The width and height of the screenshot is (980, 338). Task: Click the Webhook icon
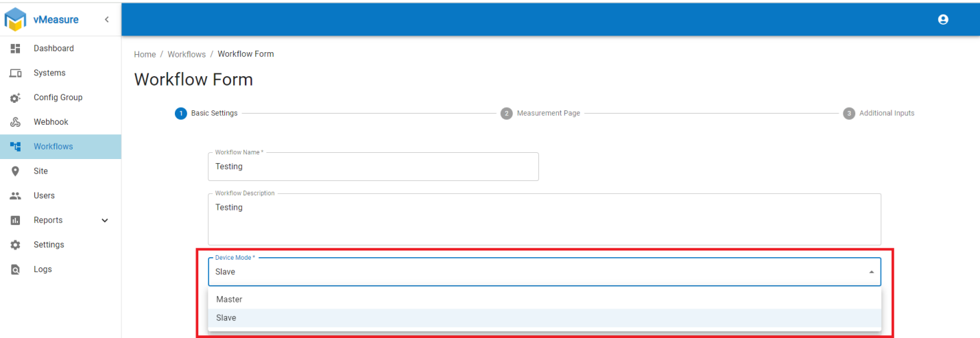(x=15, y=122)
